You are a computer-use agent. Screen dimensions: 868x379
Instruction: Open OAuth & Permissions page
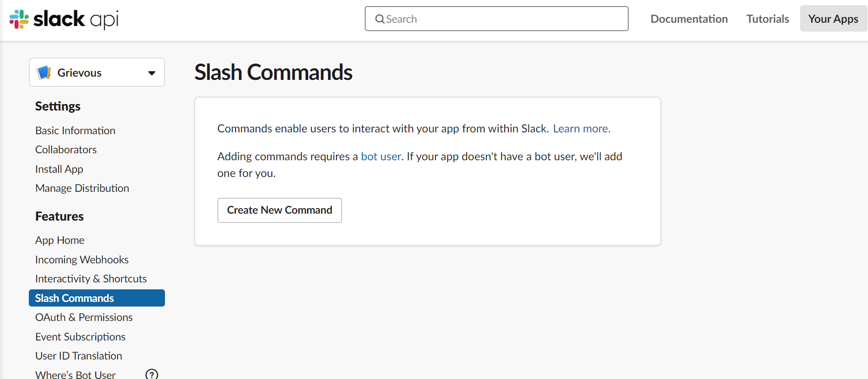pyautogui.click(x=84, y=317)
